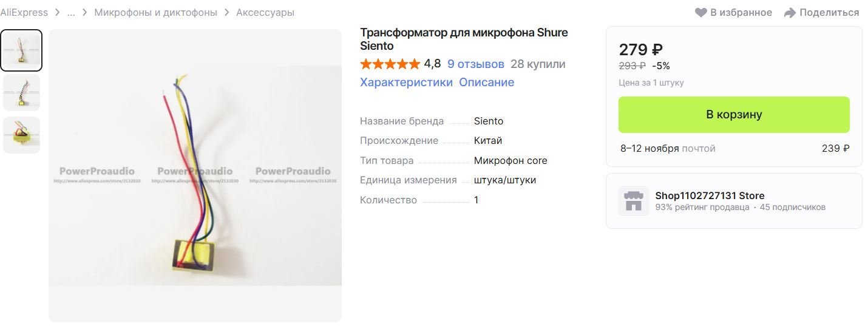868x329 pixels.
Task: Click the heart favorites icon
Action: click(x=701, y=13)
